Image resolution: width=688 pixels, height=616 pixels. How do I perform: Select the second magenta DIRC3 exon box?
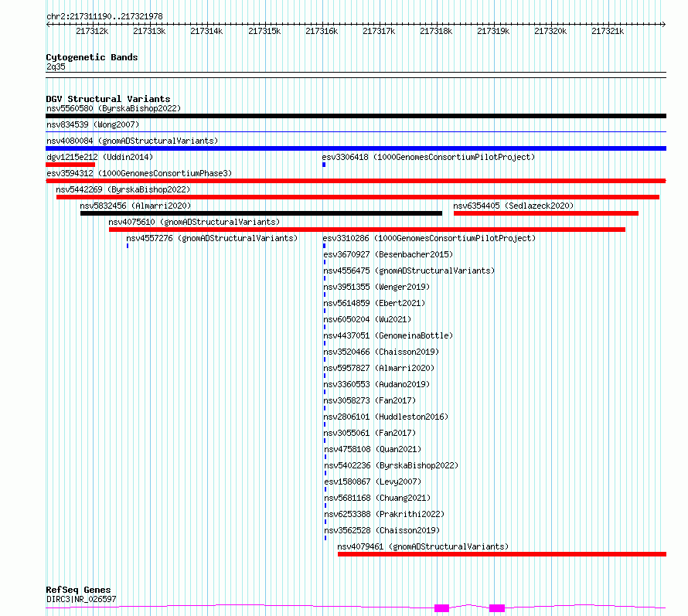[x=497, y=608]
